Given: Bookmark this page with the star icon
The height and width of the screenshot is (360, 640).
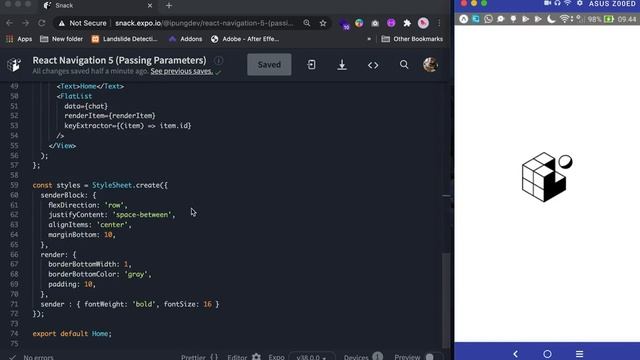Looking at the screenshot, I should pyautogui.click(x=323, y=23).
